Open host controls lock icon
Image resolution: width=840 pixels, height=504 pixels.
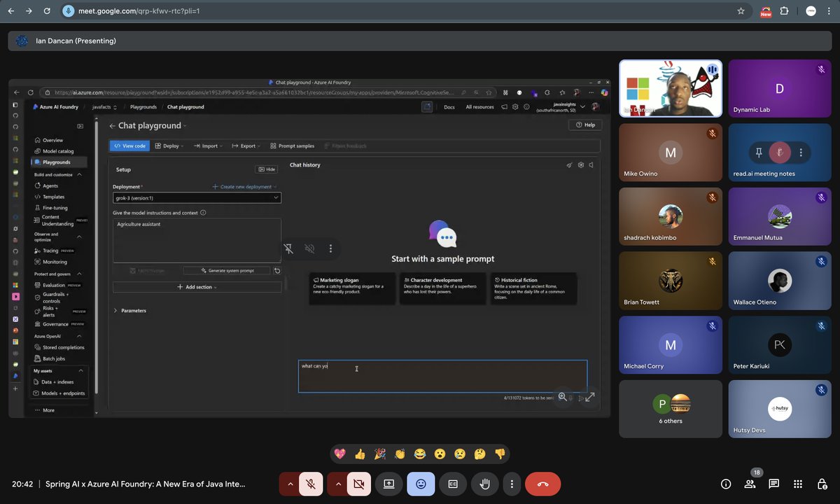(822, 484)
